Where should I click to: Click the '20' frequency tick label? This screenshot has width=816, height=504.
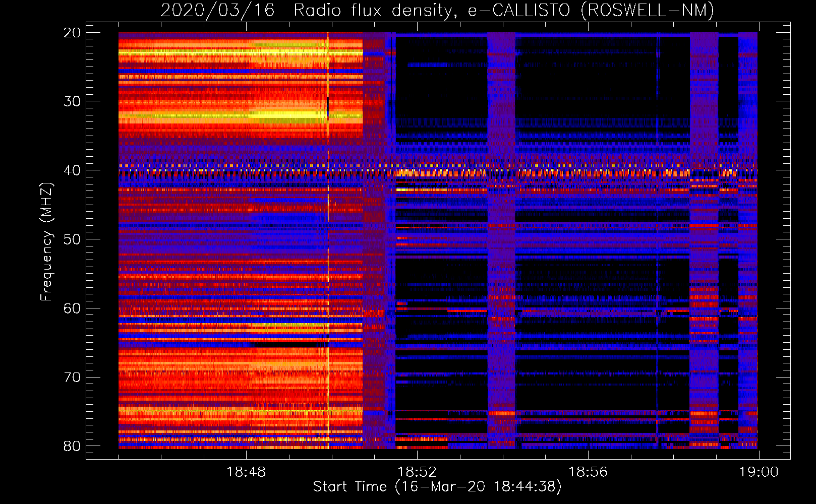coord(72,32)
